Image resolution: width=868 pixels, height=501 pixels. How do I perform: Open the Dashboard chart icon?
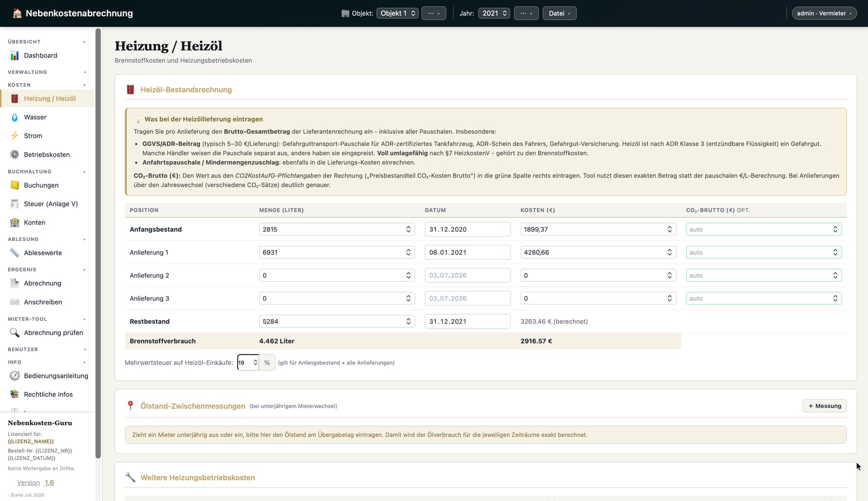click(x=15, y=55)
